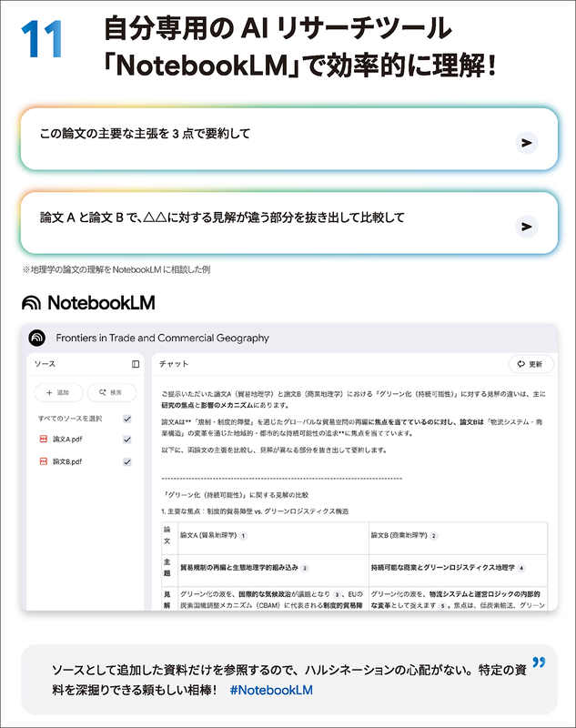Click the チャット panel header
Viewport: 576px width, 728px height.
[174, 364]
